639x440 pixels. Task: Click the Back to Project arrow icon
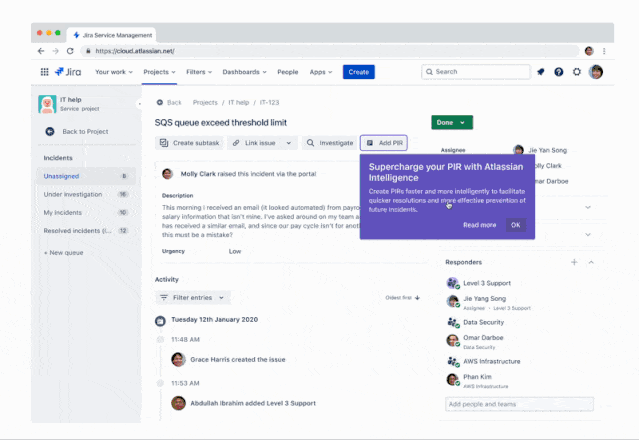tap(50, 132)
